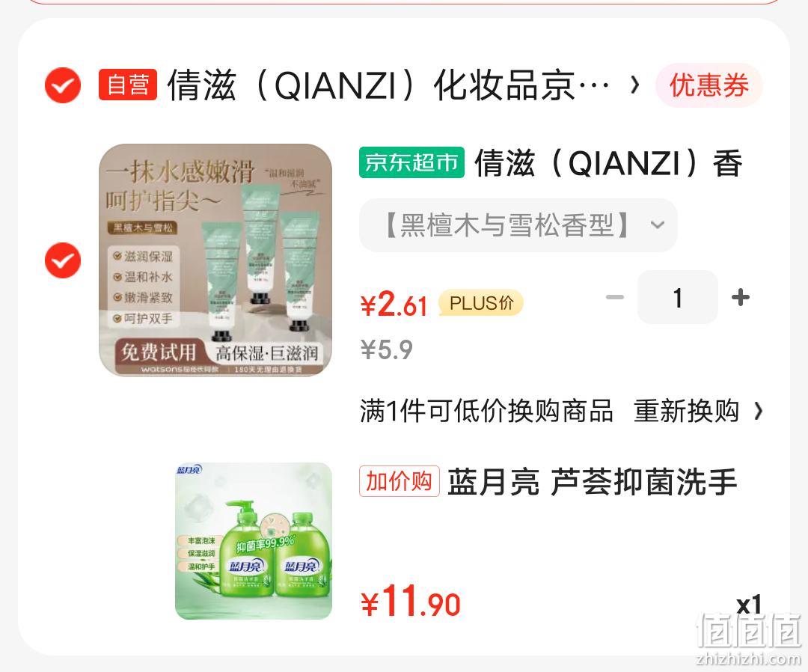The width and height of the screenshot is (808, 672).
Task: Expand the add-on deals chevron arrow
Action: 758,411
